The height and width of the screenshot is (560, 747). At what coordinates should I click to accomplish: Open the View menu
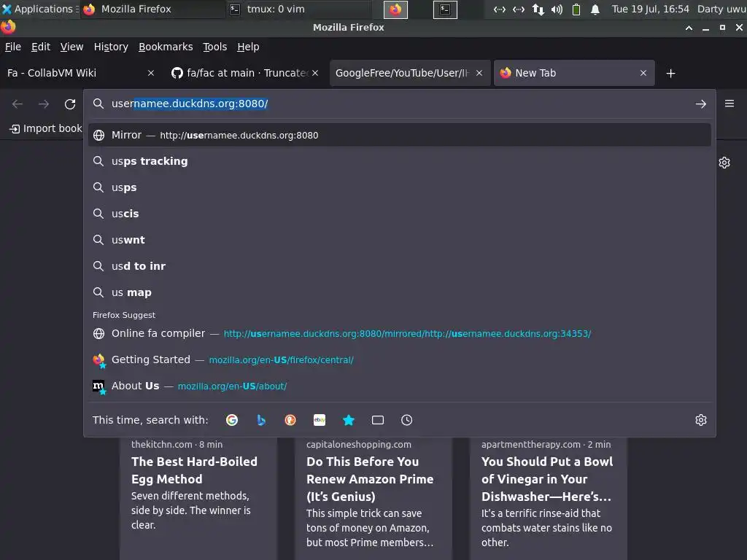point(71,47)
